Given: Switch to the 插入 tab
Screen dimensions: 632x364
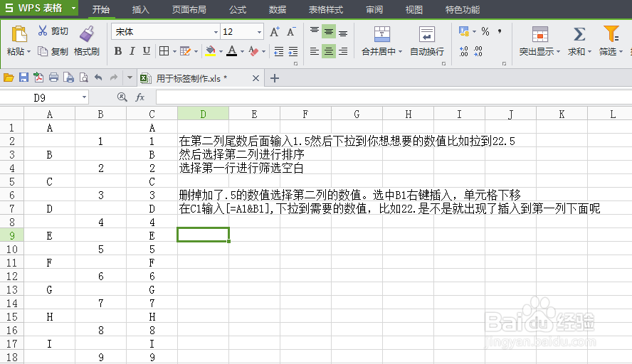Looking at the screenshot, I should [x=140, y=10].
